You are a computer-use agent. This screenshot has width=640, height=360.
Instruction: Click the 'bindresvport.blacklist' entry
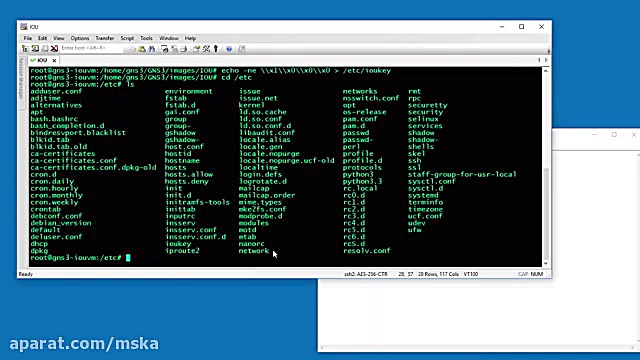click(78, 133)
